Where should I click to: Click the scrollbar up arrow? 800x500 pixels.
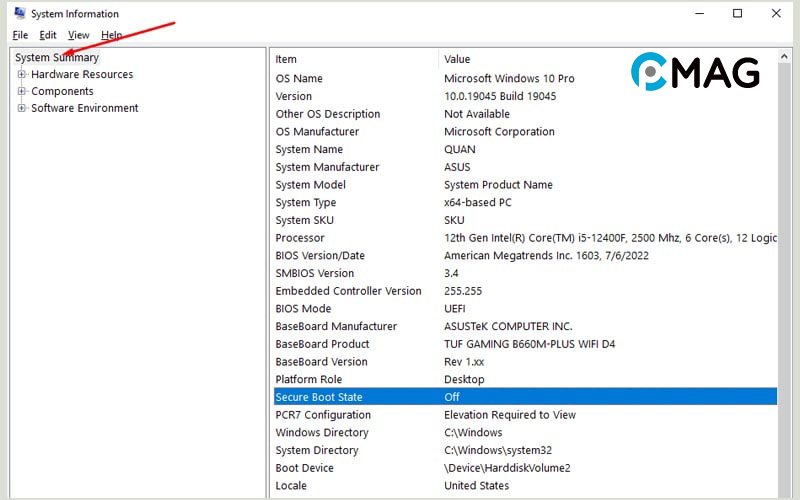pos(784,57)
